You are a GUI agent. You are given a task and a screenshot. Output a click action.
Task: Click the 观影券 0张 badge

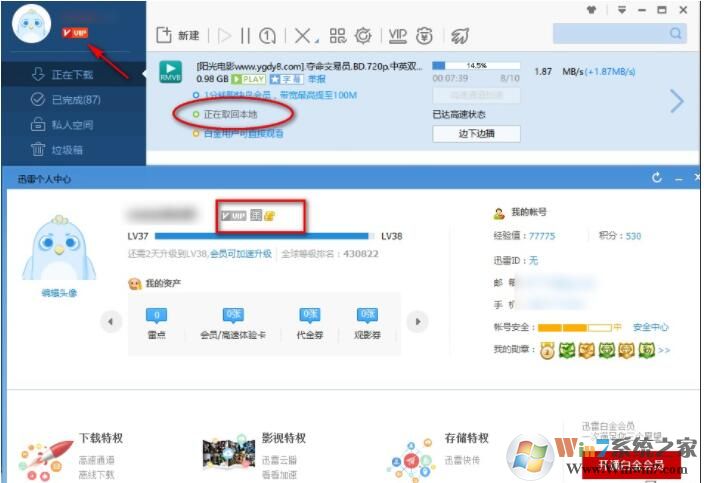click(367, 315)
